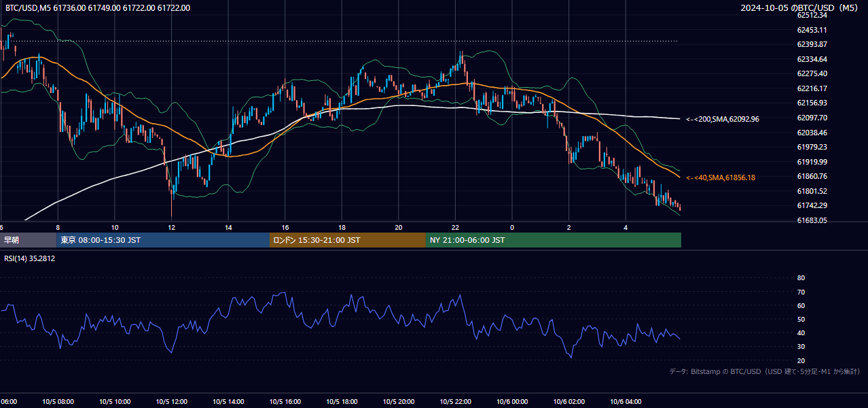The width and height of the screenshot is (868, 408).
Task: Click RSI axis level 50
Action: point(801,319)
